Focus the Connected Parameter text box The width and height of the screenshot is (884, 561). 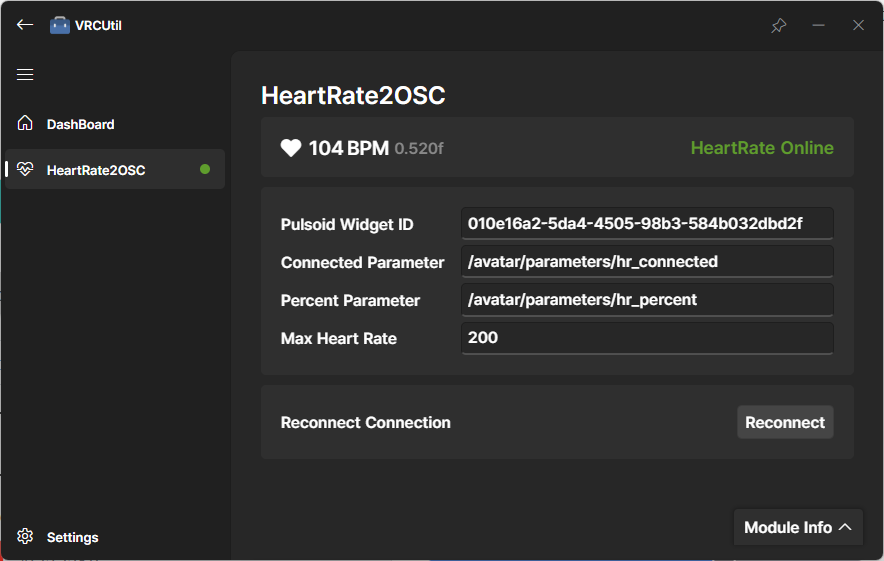pos(647,262)
